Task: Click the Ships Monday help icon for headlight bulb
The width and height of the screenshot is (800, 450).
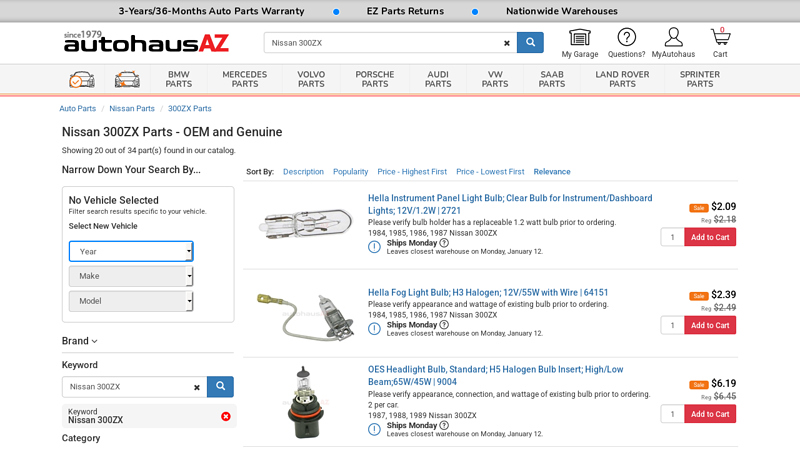Action: pos(444,426)
